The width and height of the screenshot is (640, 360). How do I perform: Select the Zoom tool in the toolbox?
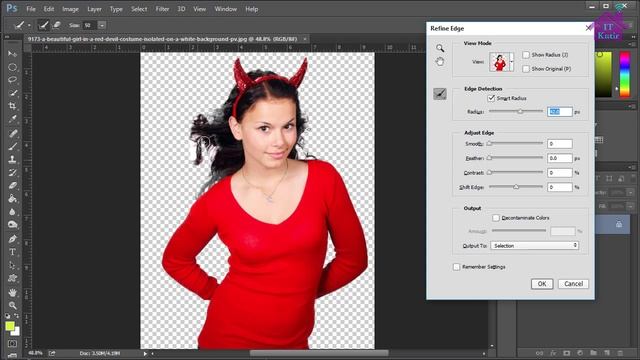(13, 305)
